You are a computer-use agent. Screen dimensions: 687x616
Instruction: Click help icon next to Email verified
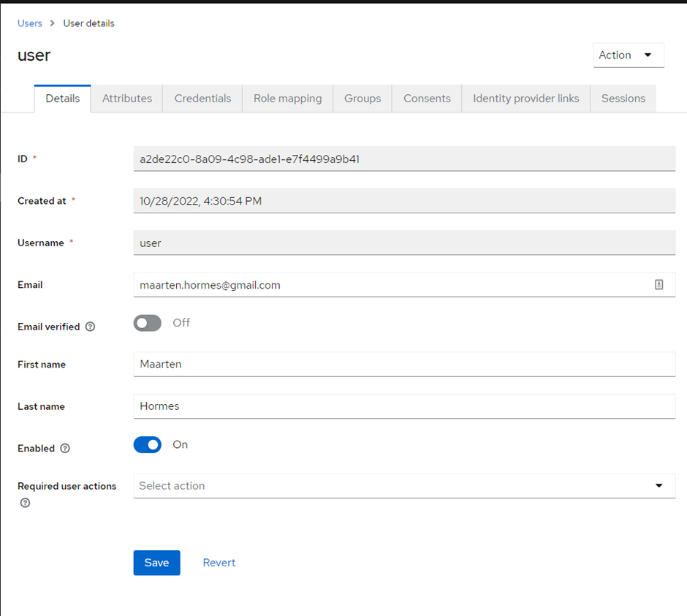click(x=90, y=327)
